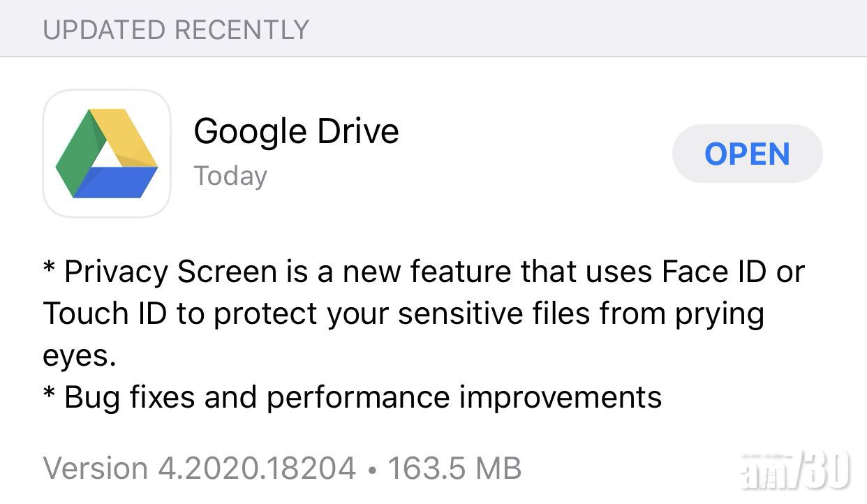Viewport: 867px width, 504px height.
Task: Select the 163.5 MB size label
Action: point(454,467)
